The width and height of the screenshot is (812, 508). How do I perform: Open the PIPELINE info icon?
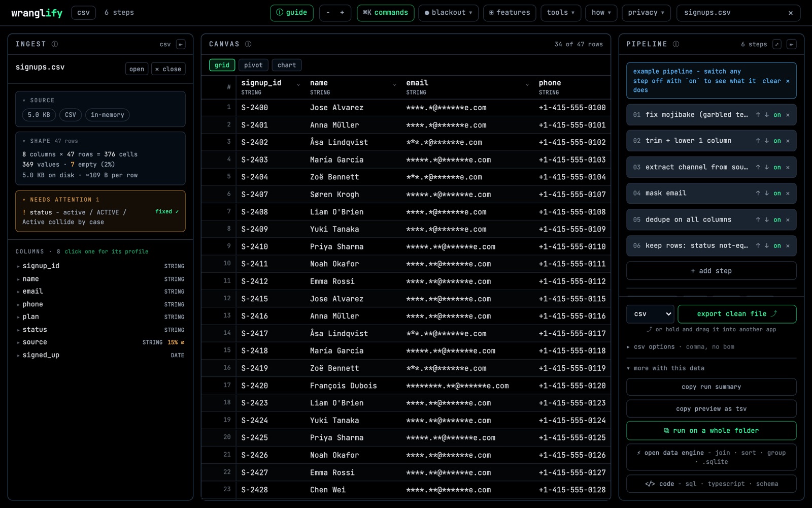pyautogui.click(x=676, y=44)
